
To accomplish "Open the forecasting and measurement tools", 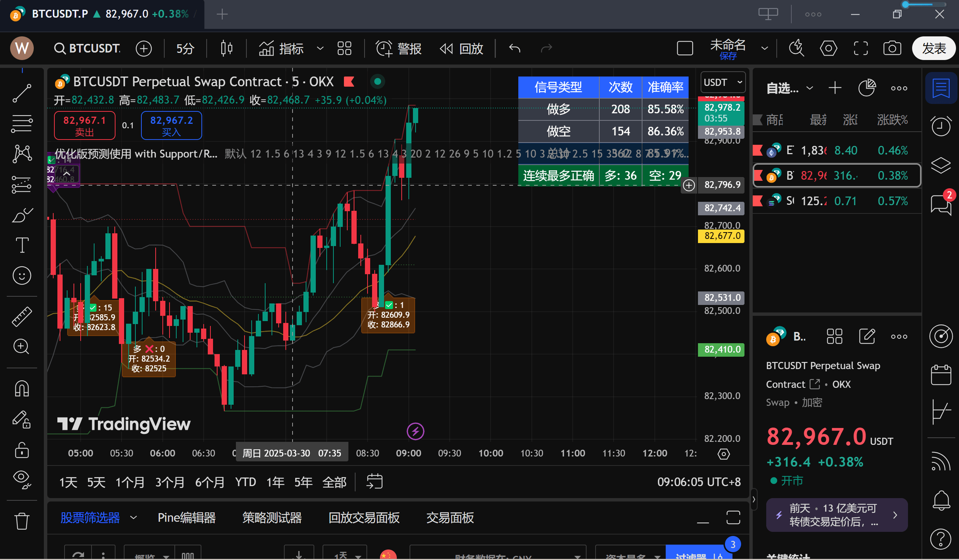I will 22,185.
